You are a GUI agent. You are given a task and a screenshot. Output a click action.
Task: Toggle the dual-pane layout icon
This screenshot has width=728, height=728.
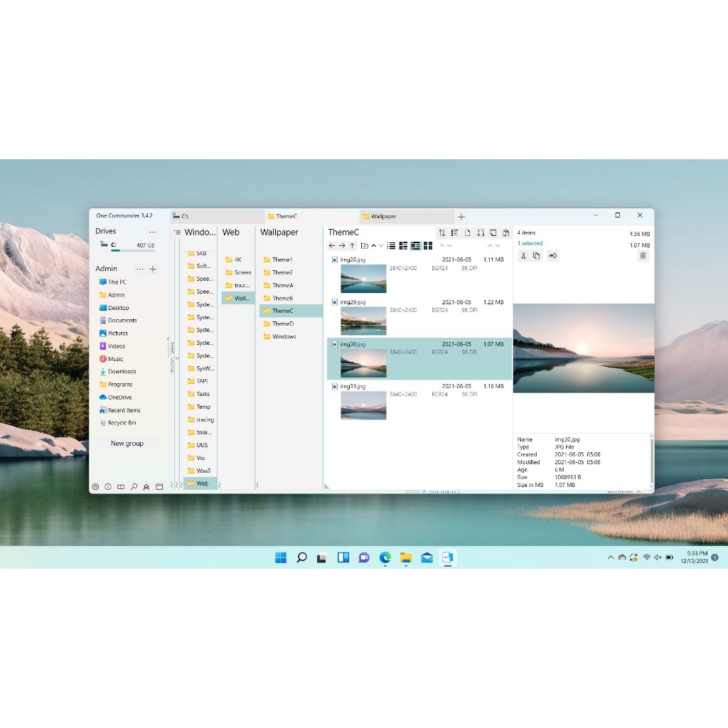[x=121, y=487]
